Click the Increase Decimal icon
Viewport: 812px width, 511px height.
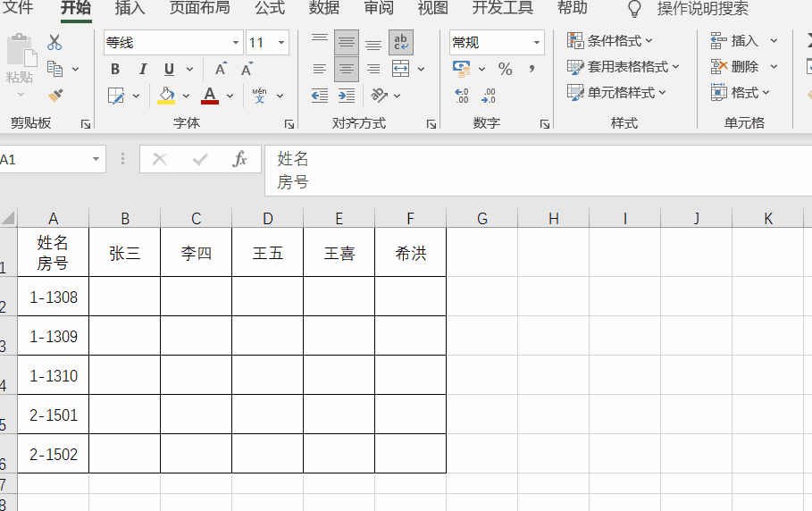(x=462, y=96)
